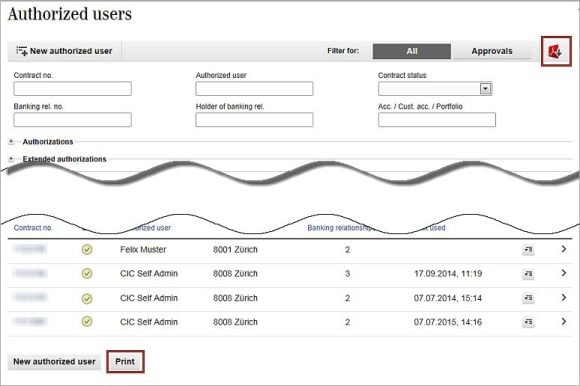Click Felix Muster name

click(x=143, y=250)
